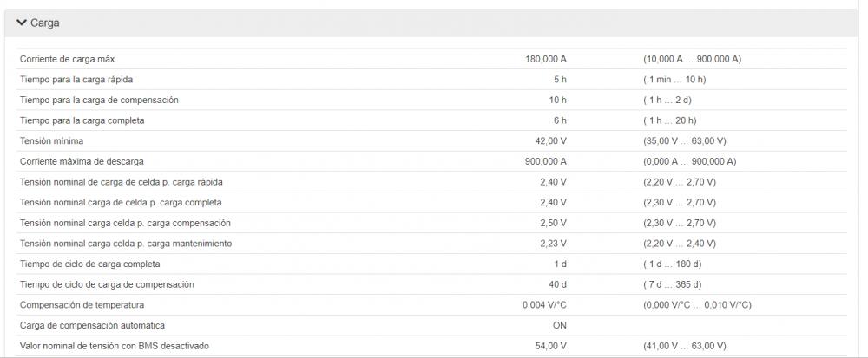
Task: Select the Corriente de carga máx. value 180,000 A
Action: click(546, 59)
